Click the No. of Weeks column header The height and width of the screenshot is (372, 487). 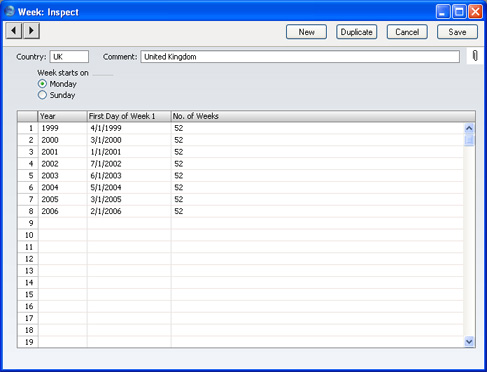(323, 116)
